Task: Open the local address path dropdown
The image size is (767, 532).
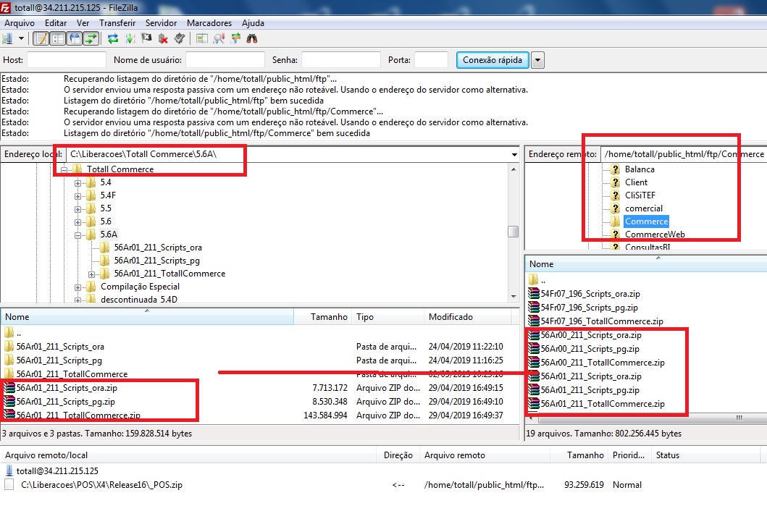Action: [x=514, y=154]
